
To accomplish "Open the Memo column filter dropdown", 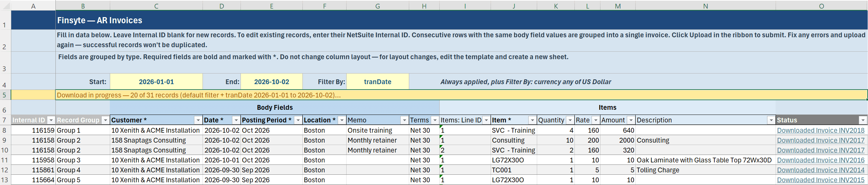I will pyautogui.click(x=404, y=120).
